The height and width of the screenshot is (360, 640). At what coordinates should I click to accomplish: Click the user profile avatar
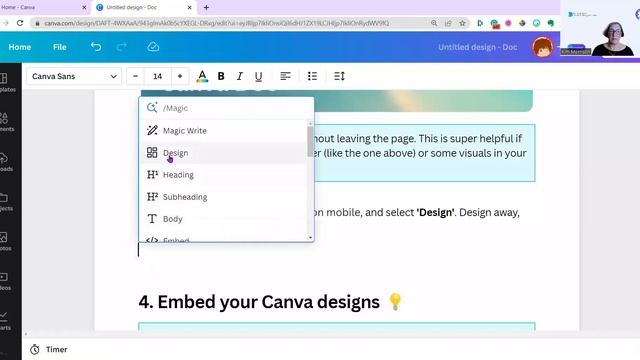[x=542, y=47]
